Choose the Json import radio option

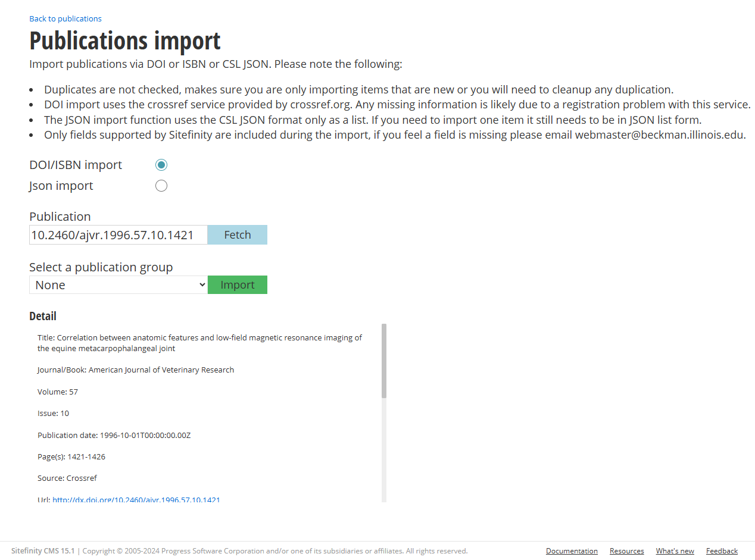[x=161, y=186]
